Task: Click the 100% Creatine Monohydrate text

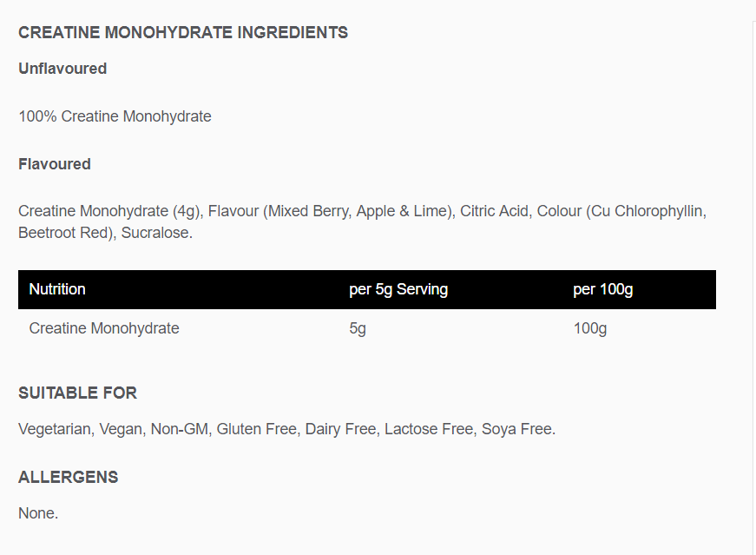Action: point(115,116)
